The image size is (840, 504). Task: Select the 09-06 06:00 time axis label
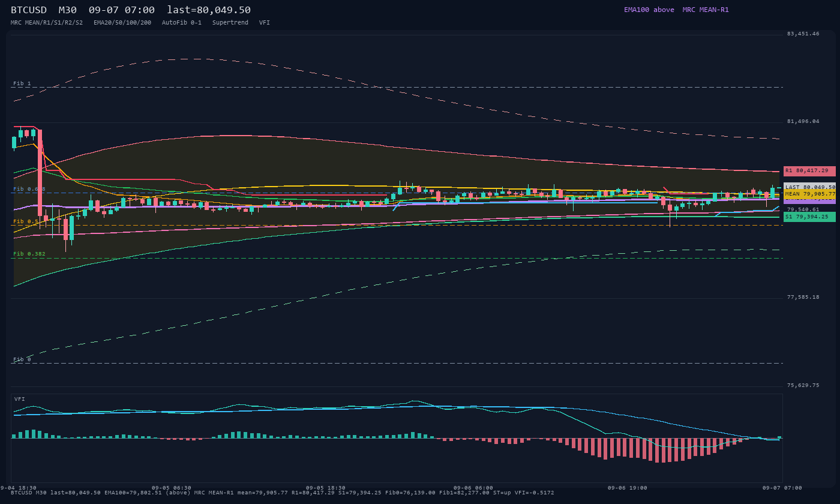(473, 488)
